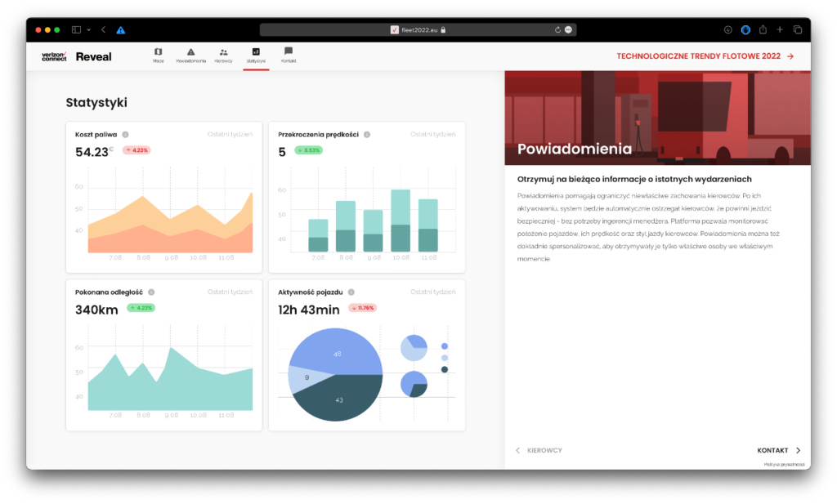837x504 pixels.
Task: Open the Kontakt chat bubble icon
Action: click(289, 51)
